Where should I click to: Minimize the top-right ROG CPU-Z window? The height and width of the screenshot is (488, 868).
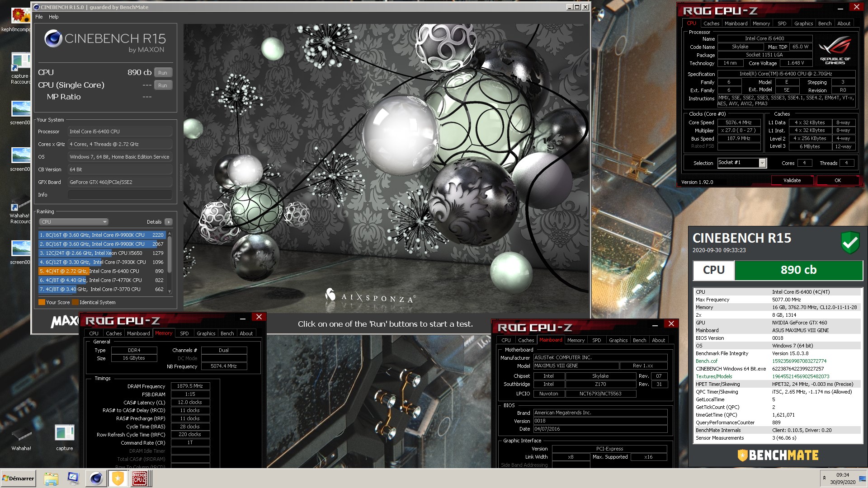[x=840, y=8]
